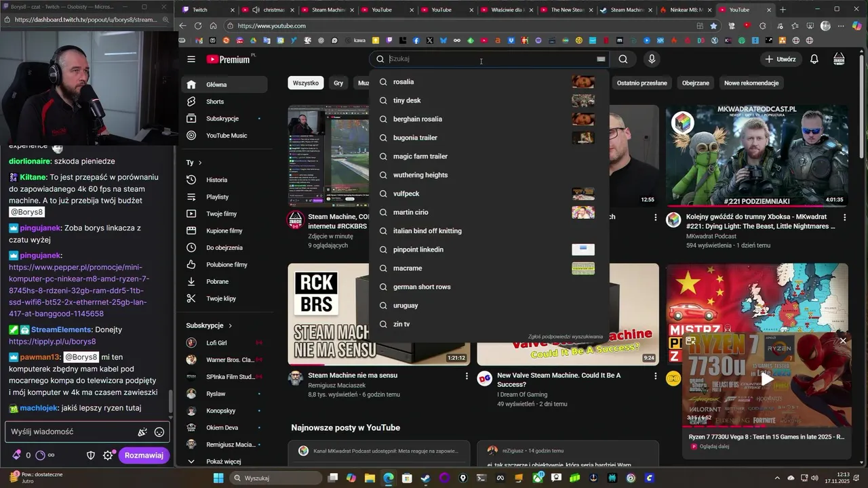Play the Ryzen 7 7730U miniplayer video

point(766,380)
